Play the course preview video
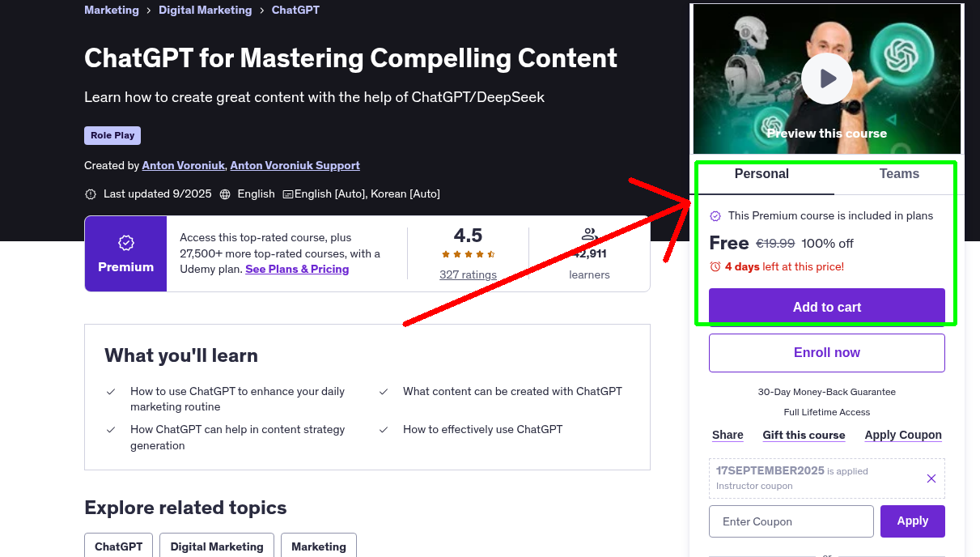This screenshot has height=557, width=980. tap(827, 79)
